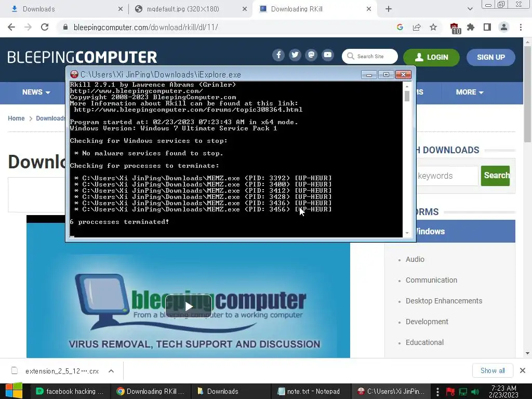Click the SIGN UP button
532x399 pixels.
(x=491, y=57)
